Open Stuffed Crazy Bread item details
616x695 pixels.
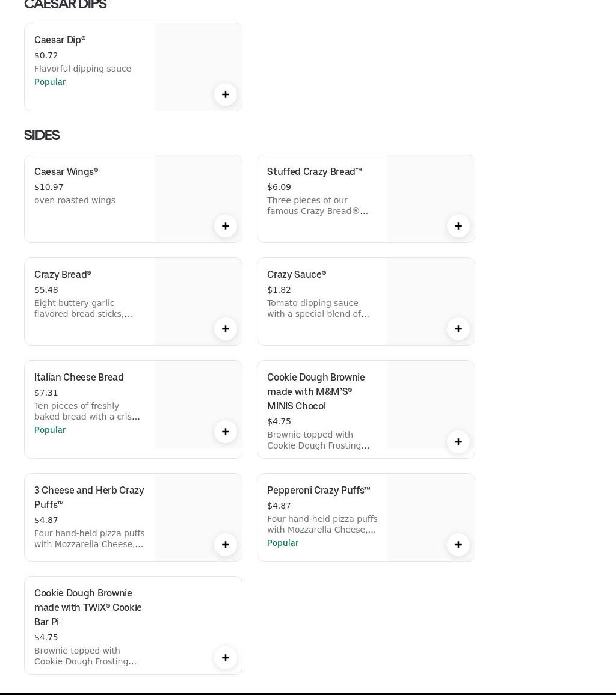click(314, 171)
